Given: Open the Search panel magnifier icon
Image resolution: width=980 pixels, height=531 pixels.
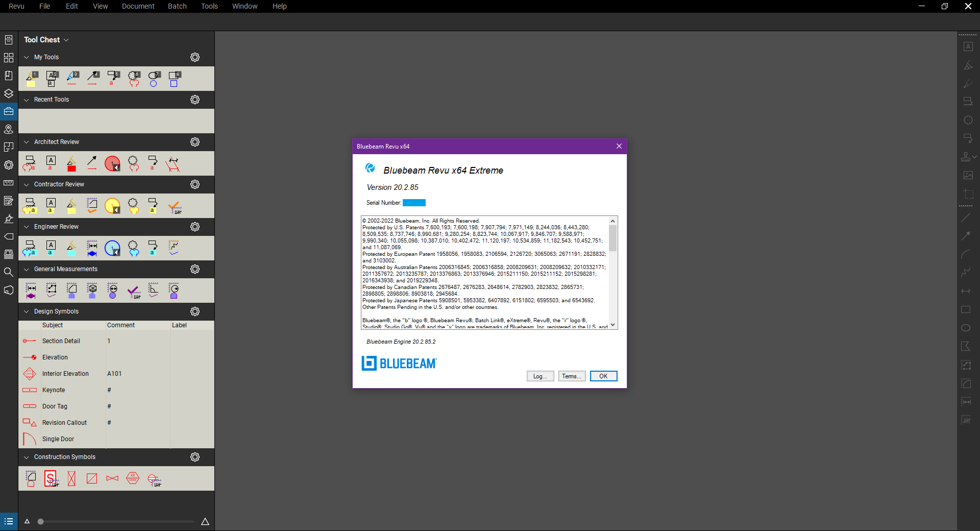Looking at the screenshot, I should point(9,272).
